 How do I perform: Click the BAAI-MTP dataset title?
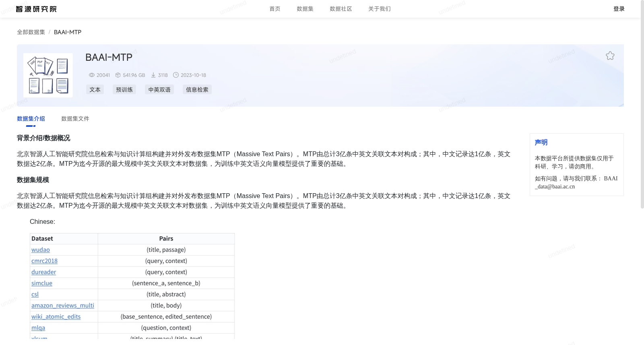coord(109,58)
